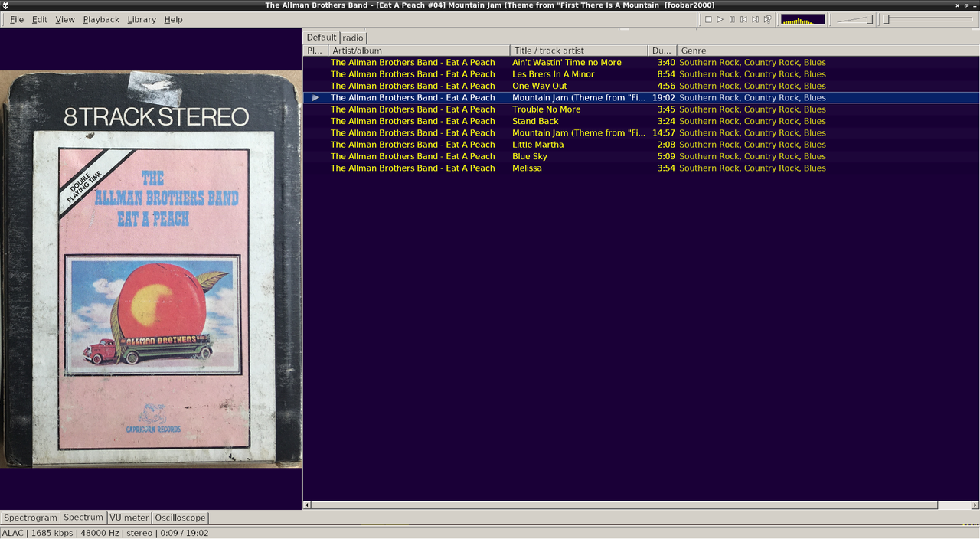980x539 pixels.
Task: Click the status bar playback info
Action: coord(106,533)
